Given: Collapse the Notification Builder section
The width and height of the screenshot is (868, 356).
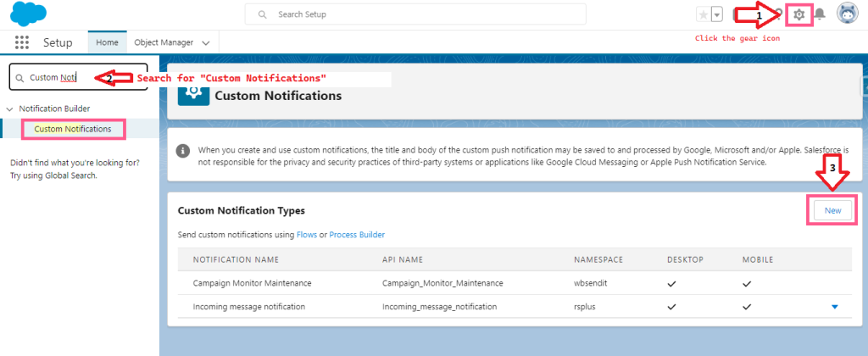Looking at the screenshot, I should point(10,108).
